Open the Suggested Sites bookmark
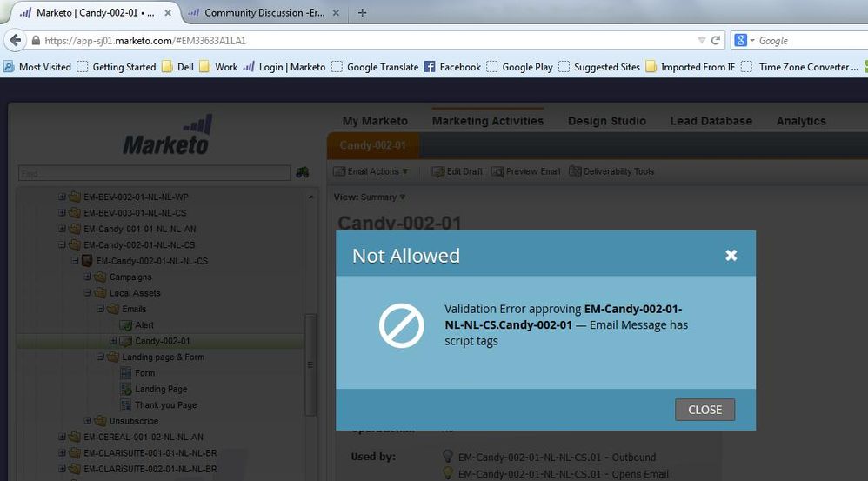 pyautogui.click(x=599, y=67)
